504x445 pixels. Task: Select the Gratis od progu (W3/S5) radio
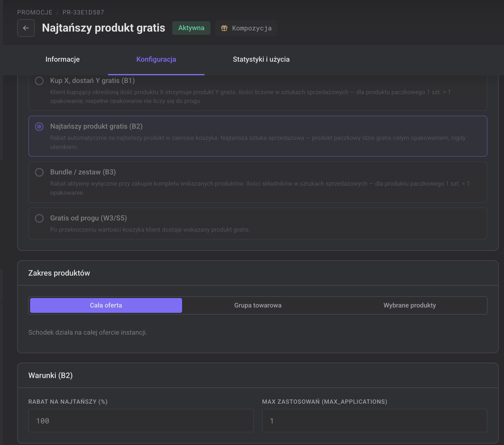click(x=39, y=218)
